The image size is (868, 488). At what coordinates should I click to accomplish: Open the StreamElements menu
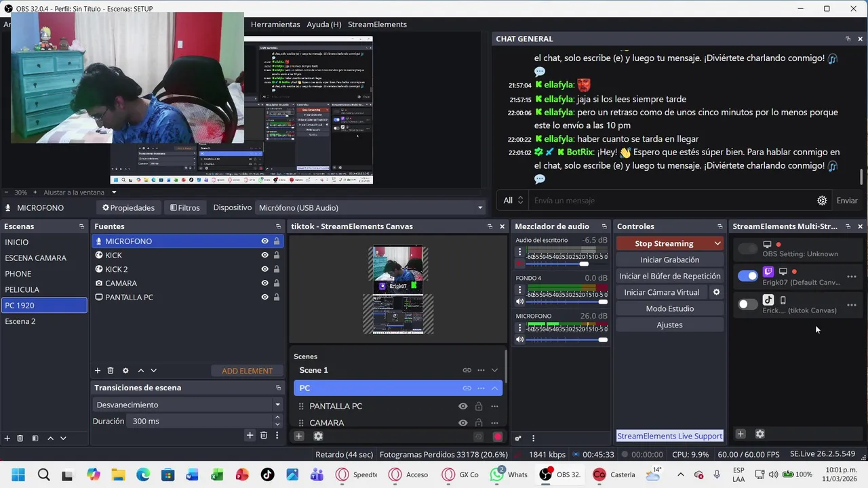(377, 24)
